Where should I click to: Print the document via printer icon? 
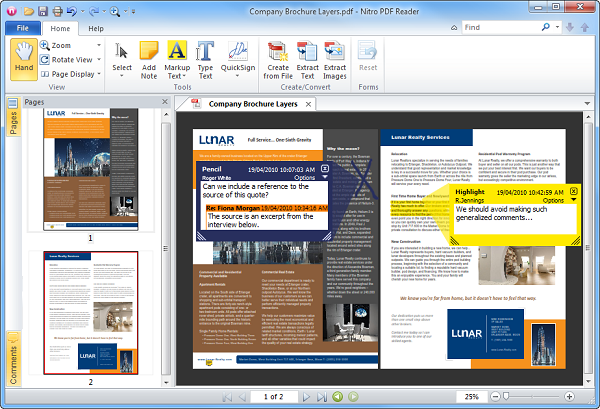57,11
